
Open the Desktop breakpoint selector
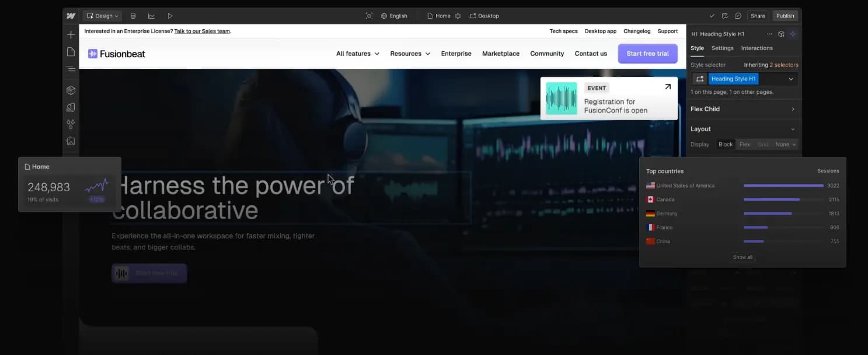[484, 16]
